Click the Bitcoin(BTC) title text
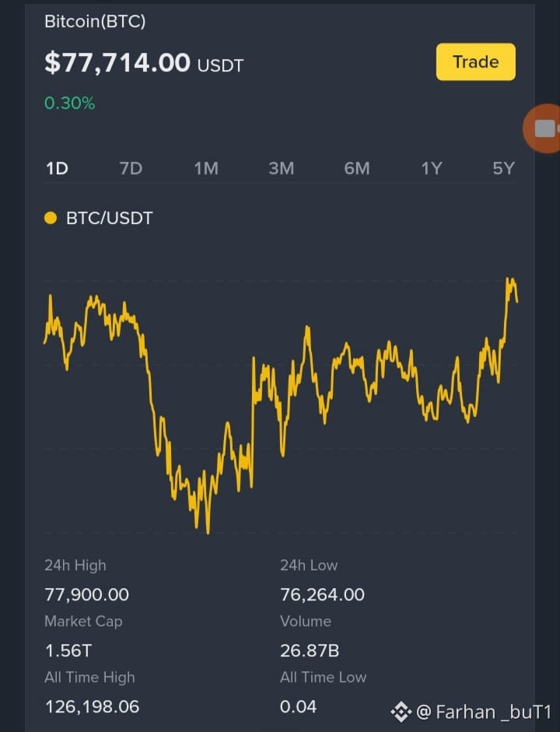 (95, 22)
